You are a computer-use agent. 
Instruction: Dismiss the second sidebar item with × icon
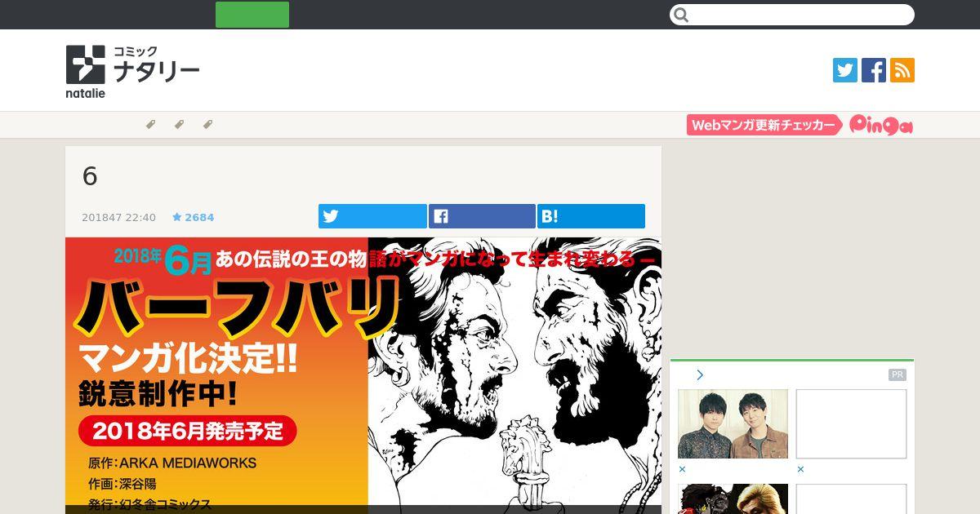pos(800,469)
